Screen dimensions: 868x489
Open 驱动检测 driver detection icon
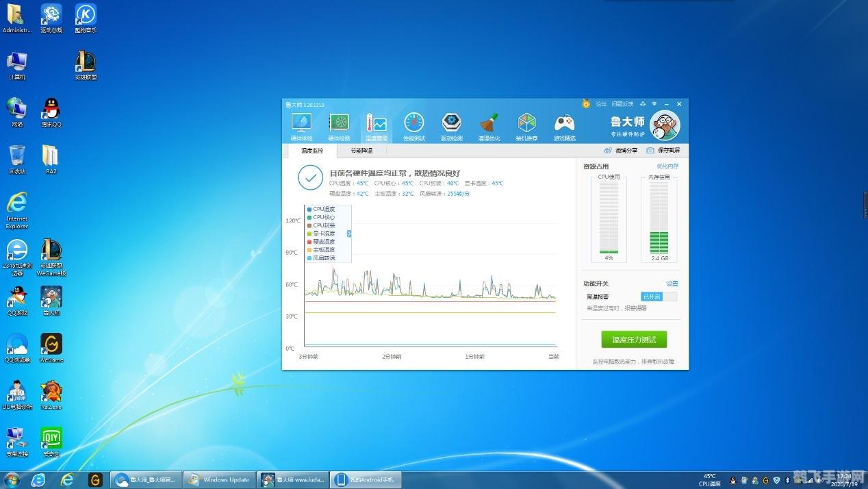tap(451, 126)
